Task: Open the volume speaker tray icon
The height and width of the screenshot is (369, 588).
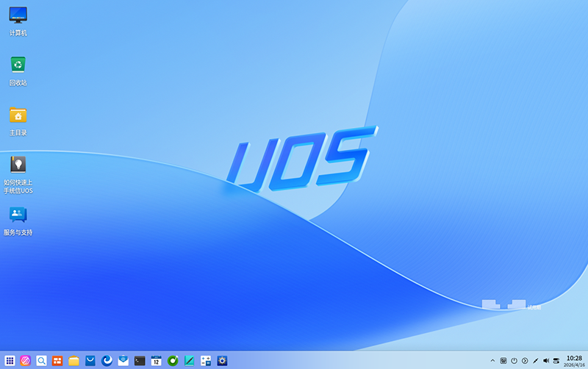Action: pyautogui.click(x=546, y=361)
